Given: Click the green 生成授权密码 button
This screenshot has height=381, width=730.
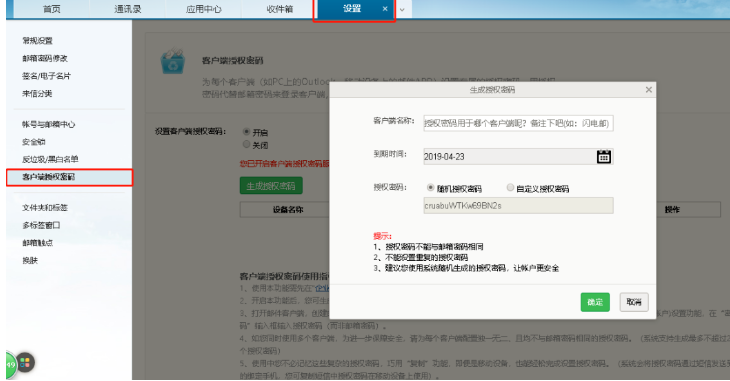Looking at the screenshot, I should (271, 186).
